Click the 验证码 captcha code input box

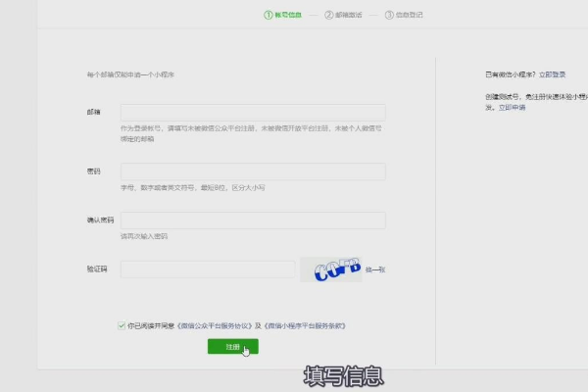[x=208, y=269]
